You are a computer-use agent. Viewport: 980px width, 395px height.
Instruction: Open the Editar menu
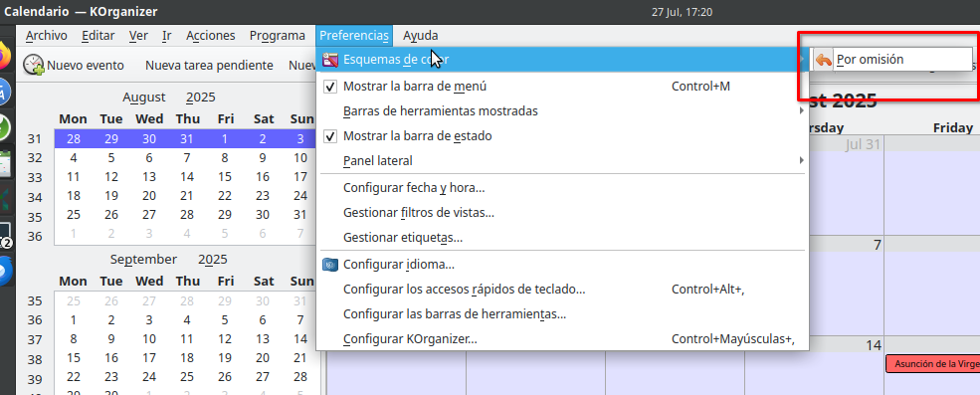[98, 36]
